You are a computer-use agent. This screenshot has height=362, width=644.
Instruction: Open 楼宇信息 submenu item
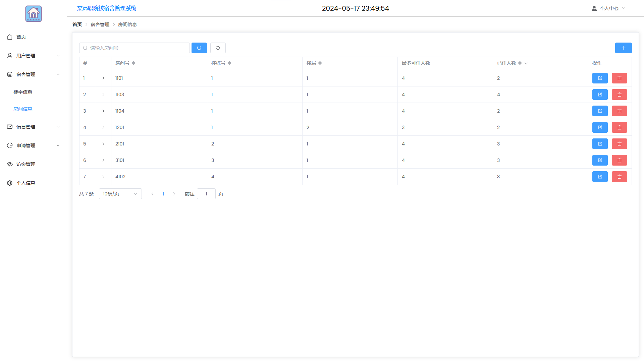tap(23, 92)
